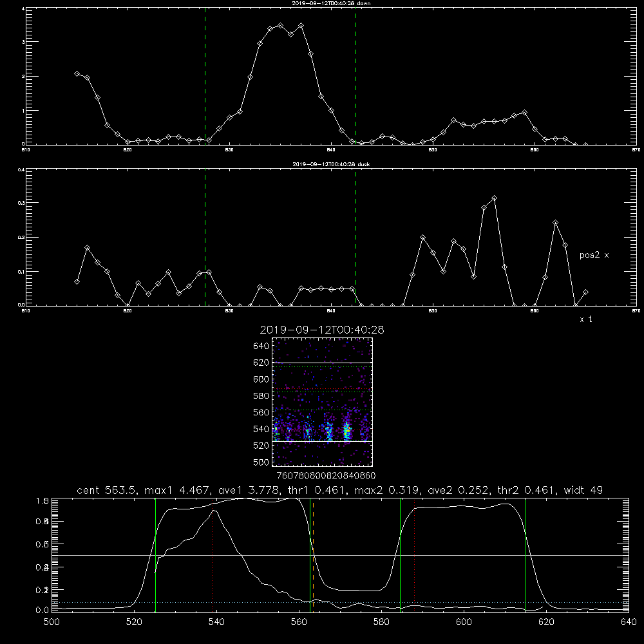Click the highest diamond marker in dusk plot
This screenshot has height=644, width=644.
pos(494,198)
